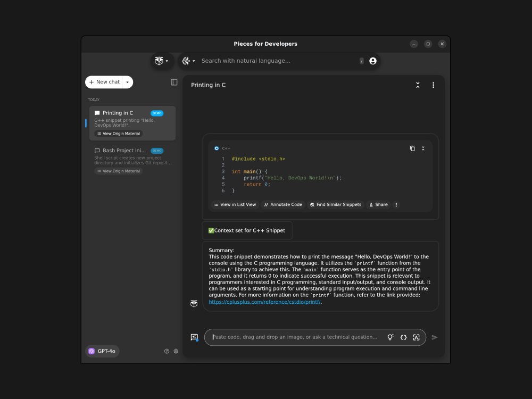Screen dimensions: 532x399
Task: Click the image capture icon in the chat input
Action: click(416, 337)
